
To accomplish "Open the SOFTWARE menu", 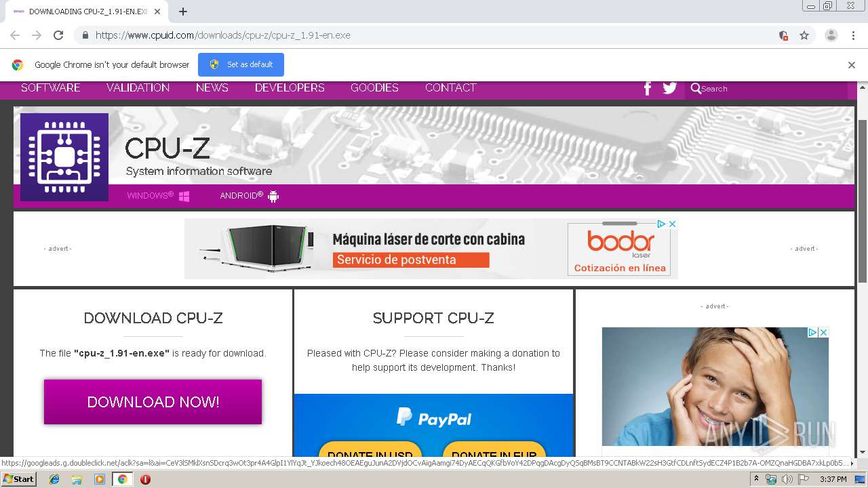I will (x=51, y=88).
